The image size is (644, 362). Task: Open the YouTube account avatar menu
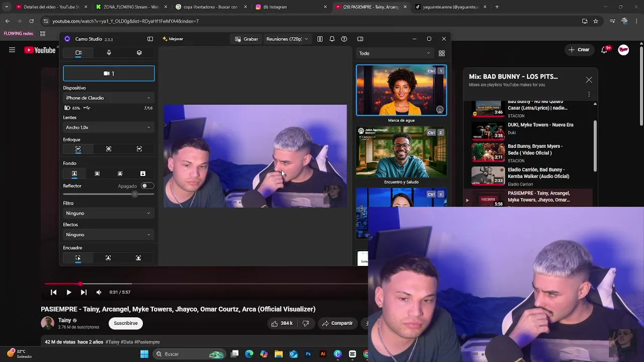(623, 50)
